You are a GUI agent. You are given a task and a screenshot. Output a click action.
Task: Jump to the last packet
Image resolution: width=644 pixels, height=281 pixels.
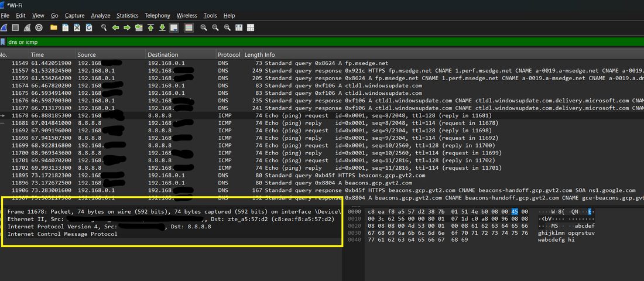coord(162,28)
